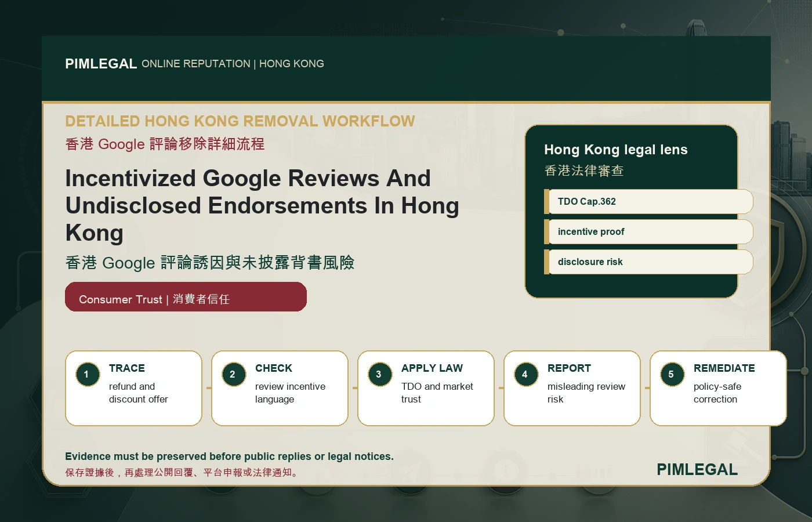Click '香港 Google 評論誘因與未披露背書風險' line
Viewport: 812px width, 522px height.
[209, 263]
